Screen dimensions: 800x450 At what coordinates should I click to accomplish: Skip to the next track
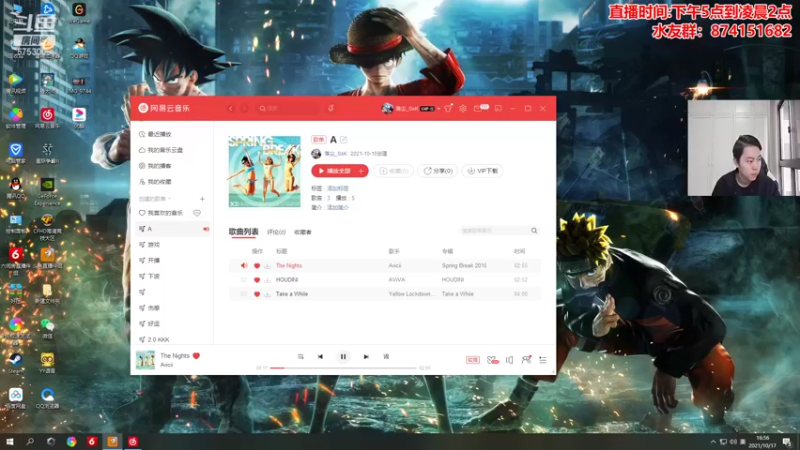366,357
